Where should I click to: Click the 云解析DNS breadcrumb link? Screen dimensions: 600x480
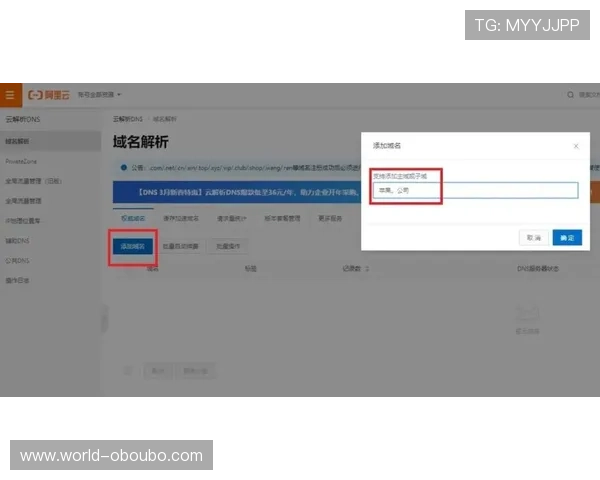pyautogui.click(x=128, y=119)
